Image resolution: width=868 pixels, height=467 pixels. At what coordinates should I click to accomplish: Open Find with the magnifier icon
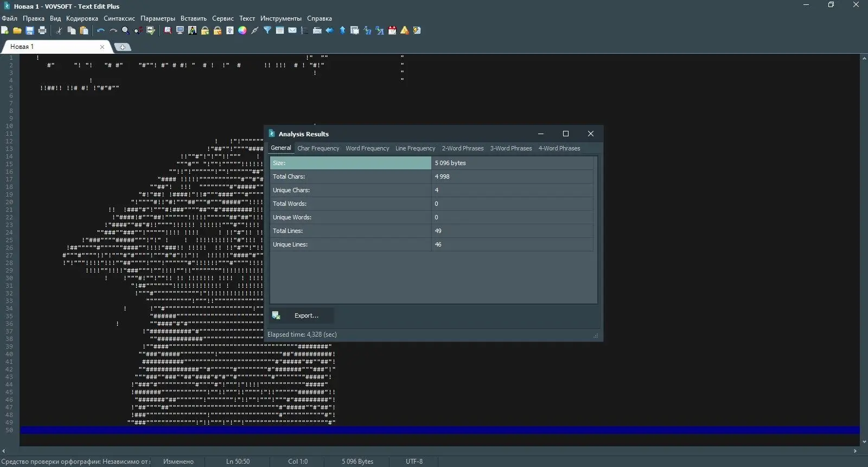(125, 31)
